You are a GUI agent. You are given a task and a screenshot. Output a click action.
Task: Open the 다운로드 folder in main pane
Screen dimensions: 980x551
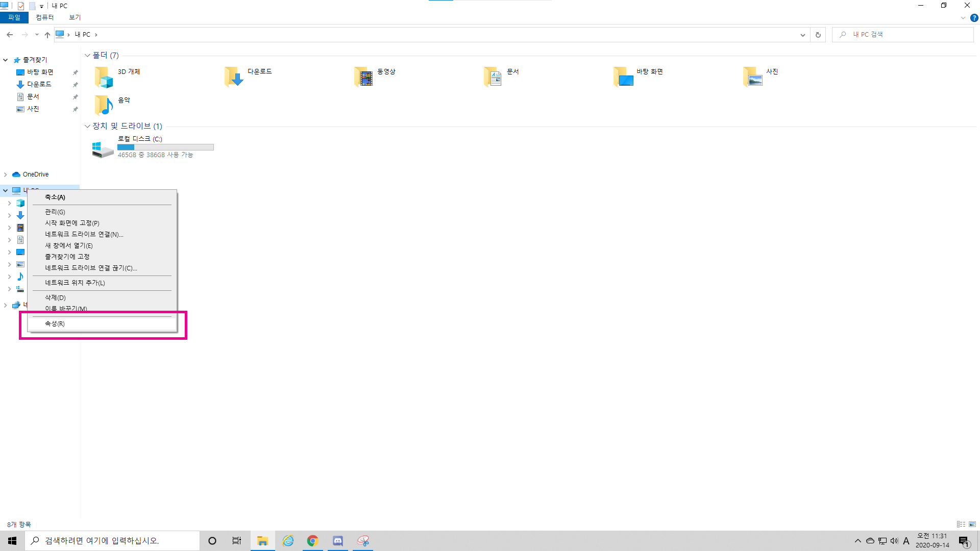pyautogui.click(x=234, y=77)
